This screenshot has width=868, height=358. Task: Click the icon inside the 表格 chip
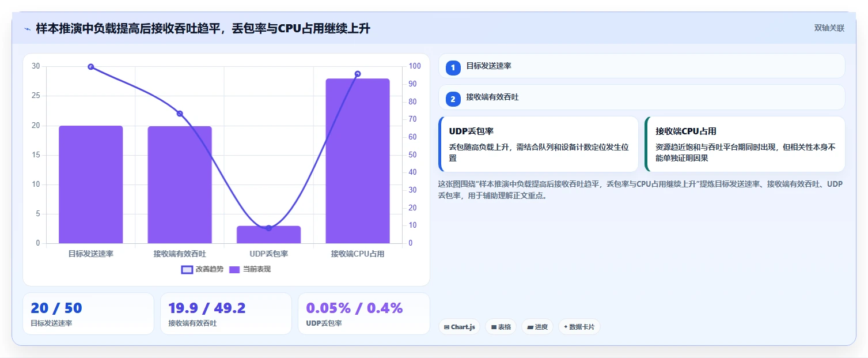coord(494,327)
